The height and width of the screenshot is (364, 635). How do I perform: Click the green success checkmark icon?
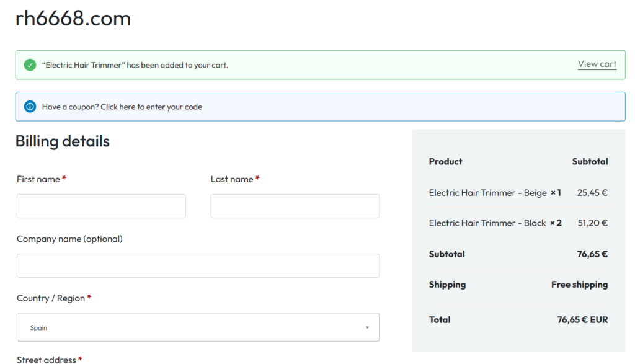click(30, 65)
